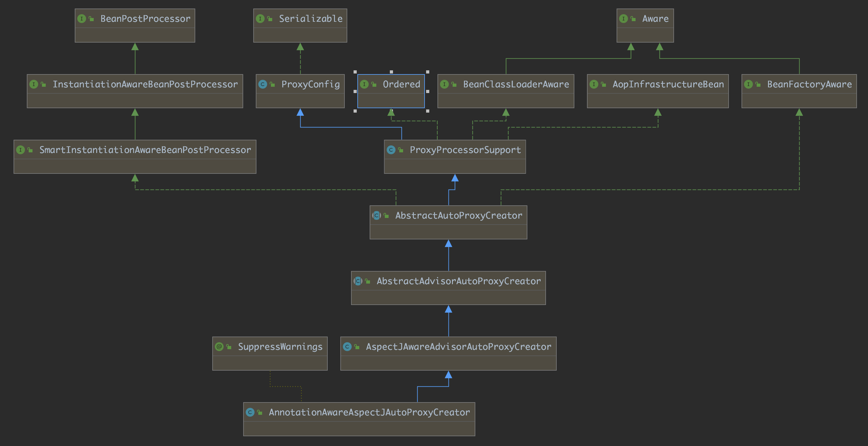
Task: Click the interface icon on Aware node
Action: [623, 19]
